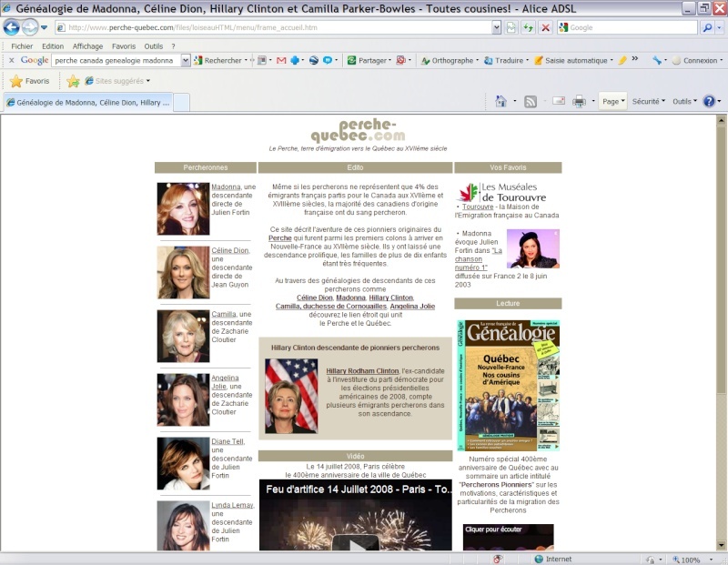Screen dimensions: 728x565
Task: Click the RSS feeds icon
Action: (531, 101)
